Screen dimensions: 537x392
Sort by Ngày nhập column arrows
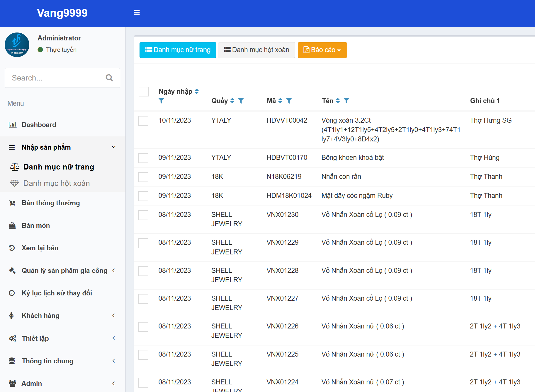pyautogui.click(x=197, y=91)
